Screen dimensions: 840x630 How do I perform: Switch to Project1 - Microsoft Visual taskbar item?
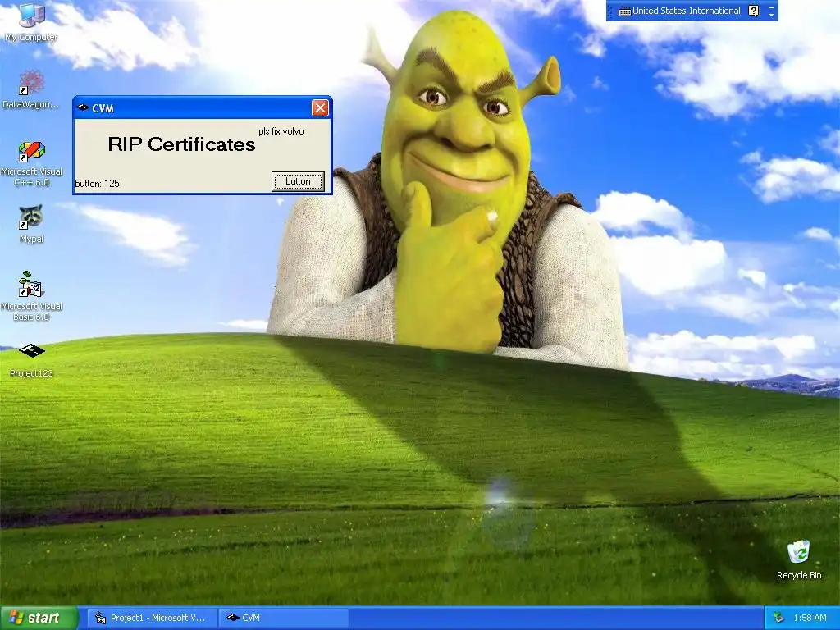[153, 619]
